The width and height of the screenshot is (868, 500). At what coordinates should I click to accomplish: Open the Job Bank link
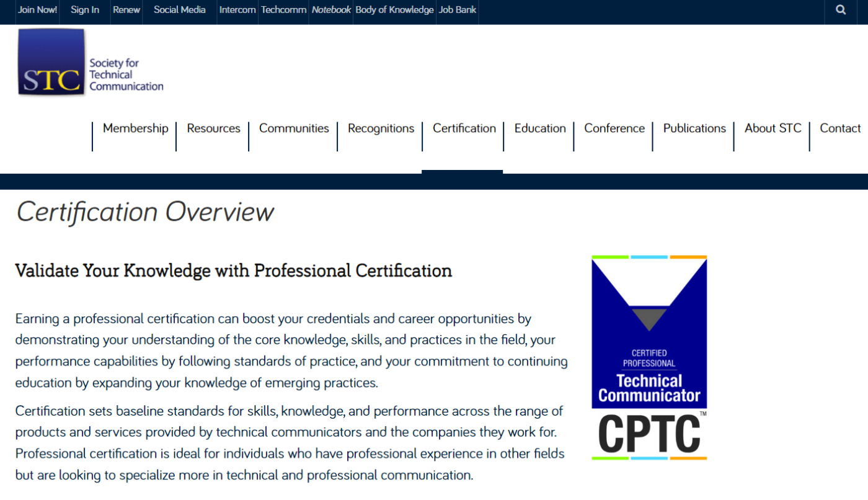coord(458,10)
